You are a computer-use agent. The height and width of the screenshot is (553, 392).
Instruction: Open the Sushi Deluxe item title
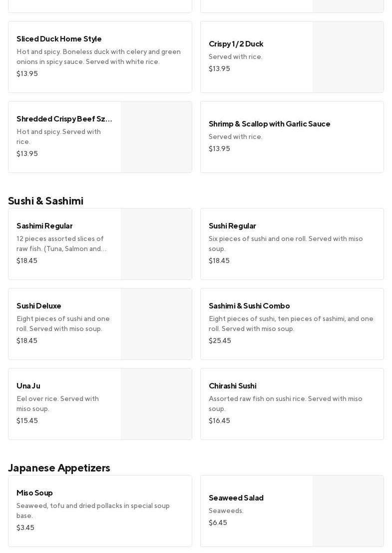(39, 306)
